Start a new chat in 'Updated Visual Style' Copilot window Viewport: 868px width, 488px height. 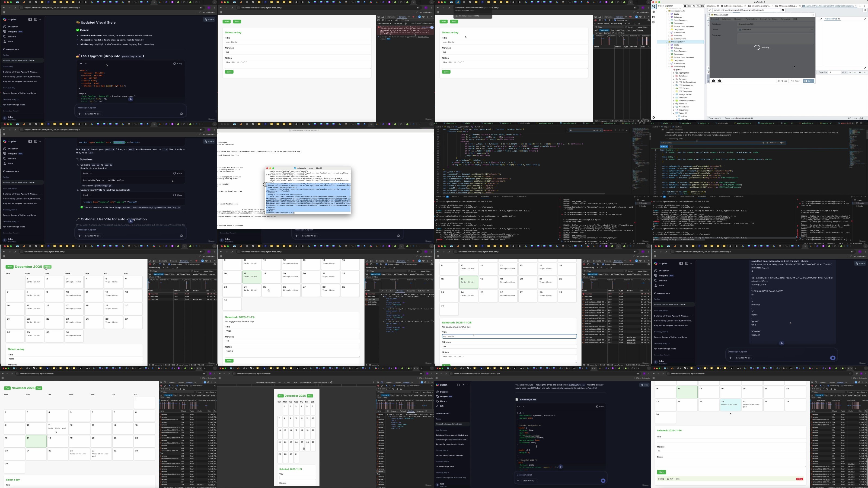tap(36, 20)
